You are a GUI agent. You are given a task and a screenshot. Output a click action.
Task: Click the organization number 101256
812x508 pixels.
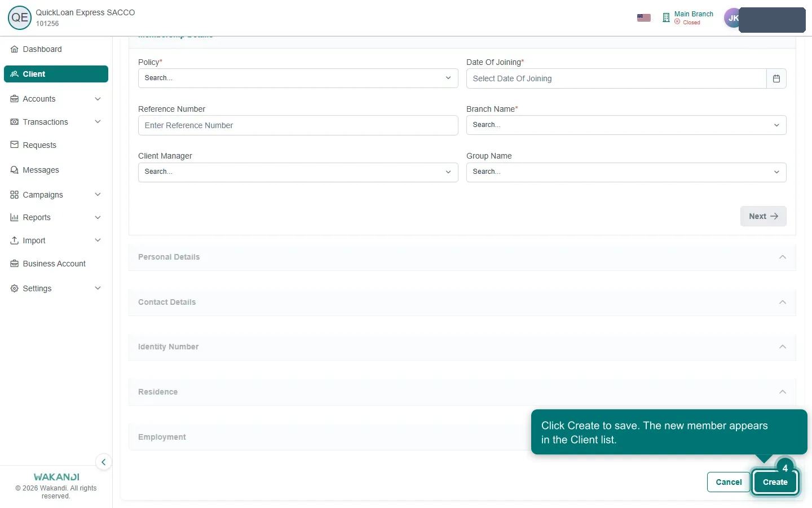tap(47, 24)
